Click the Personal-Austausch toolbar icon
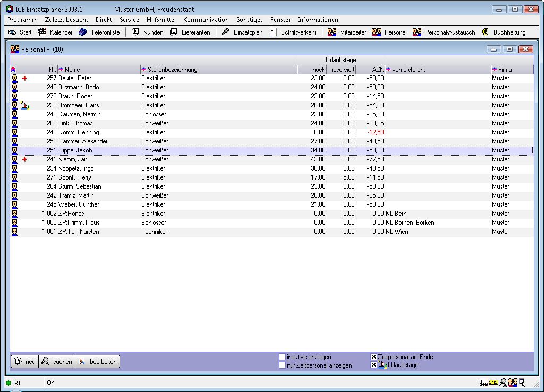 417,32
